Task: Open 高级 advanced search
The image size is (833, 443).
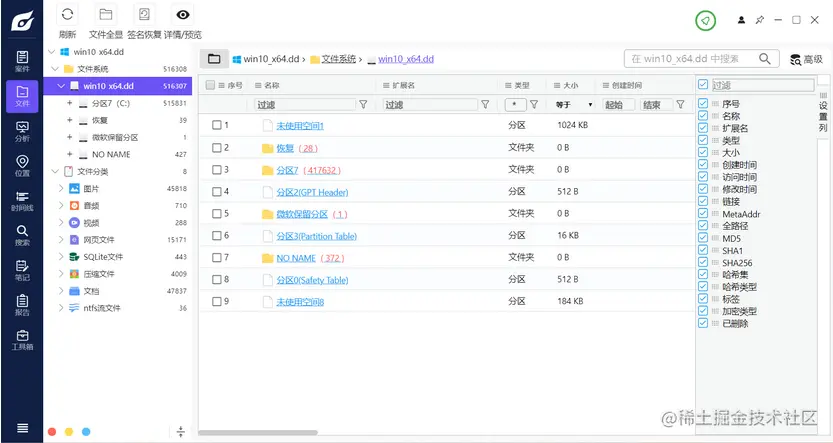Action: [806, 59]
